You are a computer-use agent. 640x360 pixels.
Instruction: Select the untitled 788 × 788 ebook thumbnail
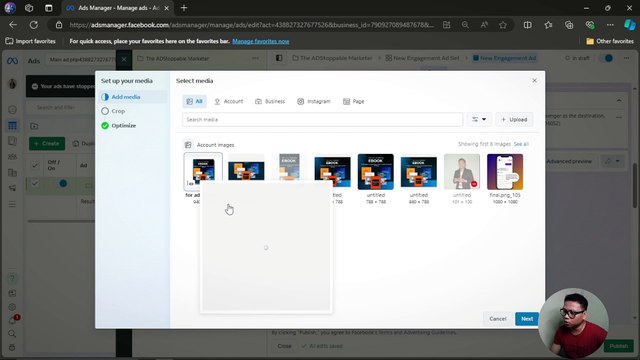[376, 172]
